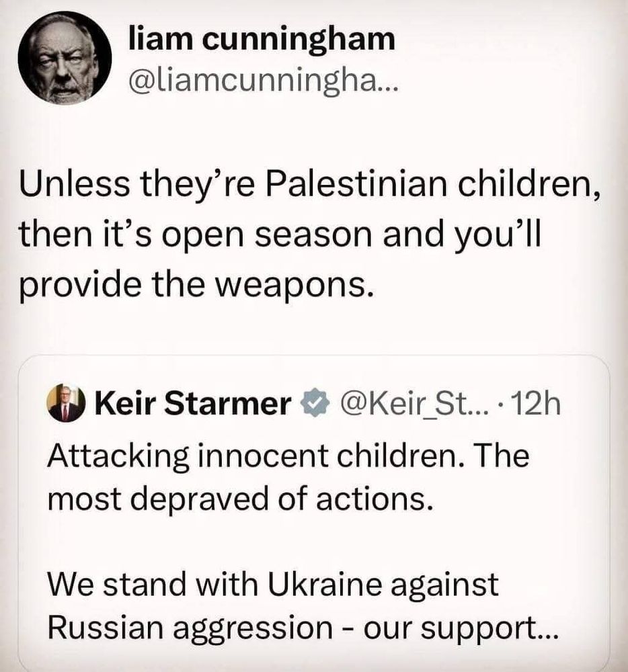Click the line "then it's open season"
The height and width of the screenshot is (672, 628).
pyautogui.click(x=196, y=236)
